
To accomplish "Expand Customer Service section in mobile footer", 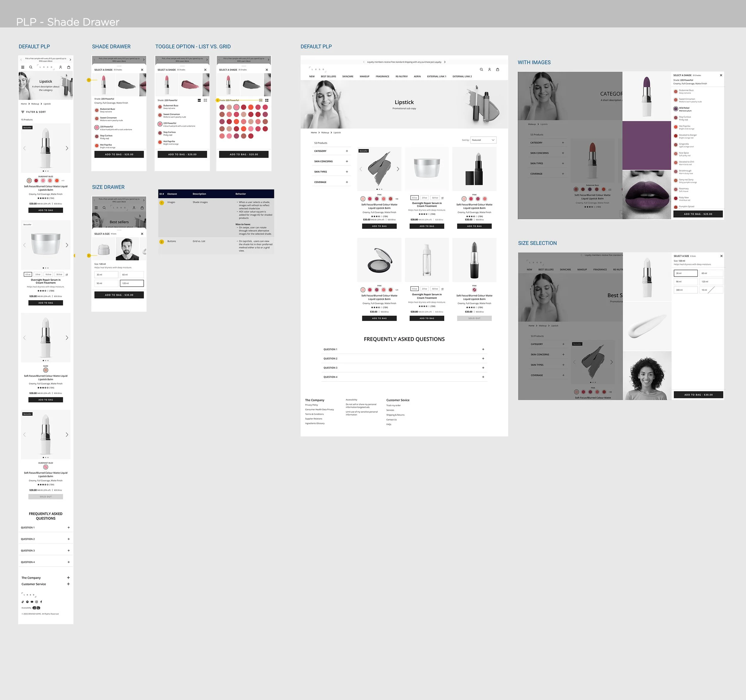I will pyautogui.click(x=68, y=584).
